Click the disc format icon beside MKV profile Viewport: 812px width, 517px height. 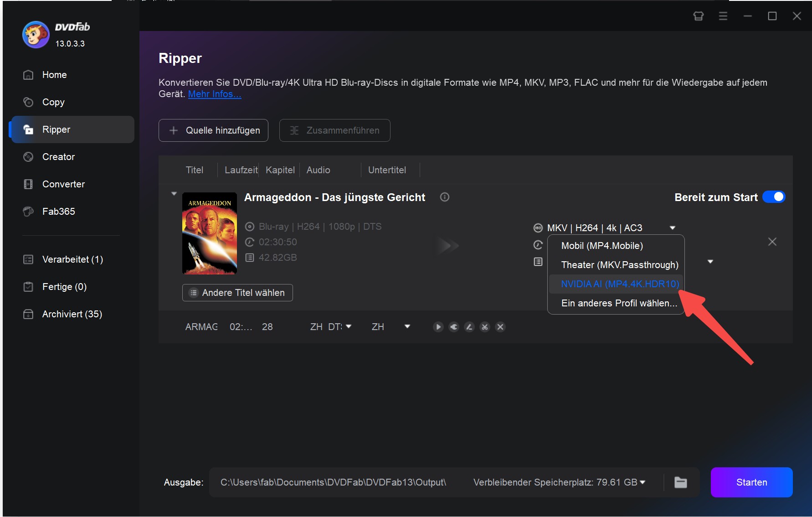(538, 228)
